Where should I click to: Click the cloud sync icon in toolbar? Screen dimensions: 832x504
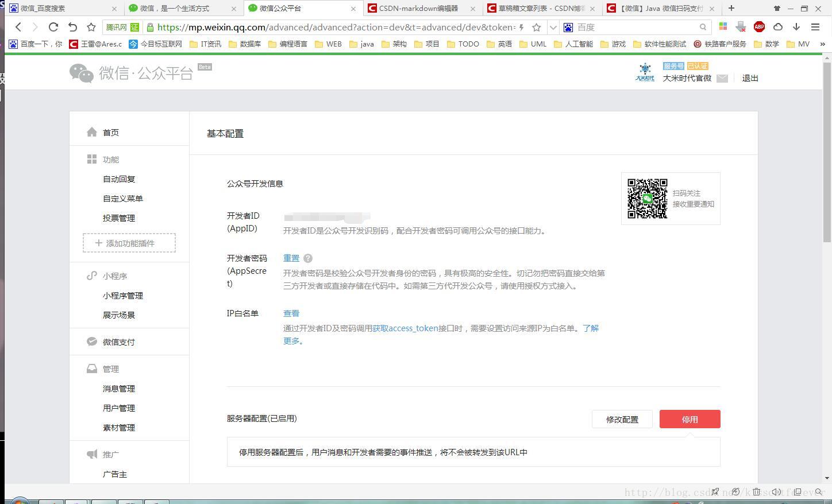click(778, 27)
